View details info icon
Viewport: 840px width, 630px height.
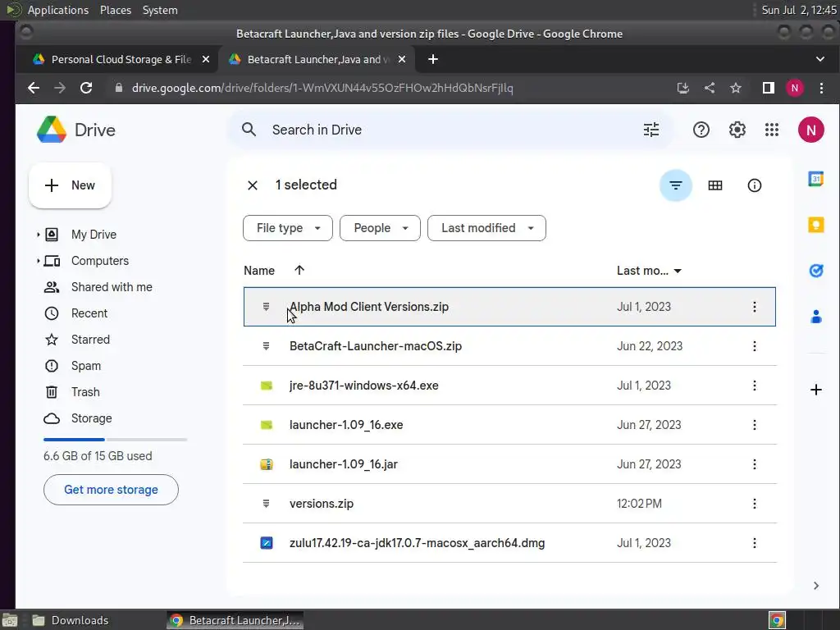[755, 185]
